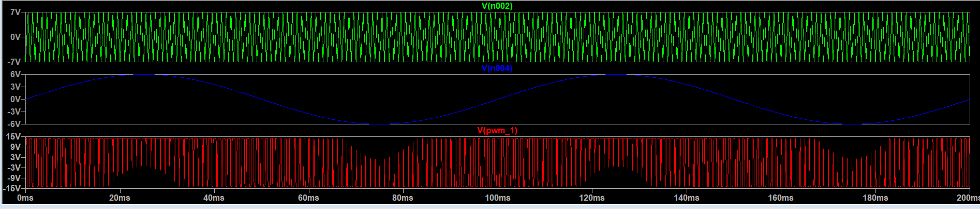The image size is (980, 209).
Task: Click the 80ms time axis label
Action: 403,198
